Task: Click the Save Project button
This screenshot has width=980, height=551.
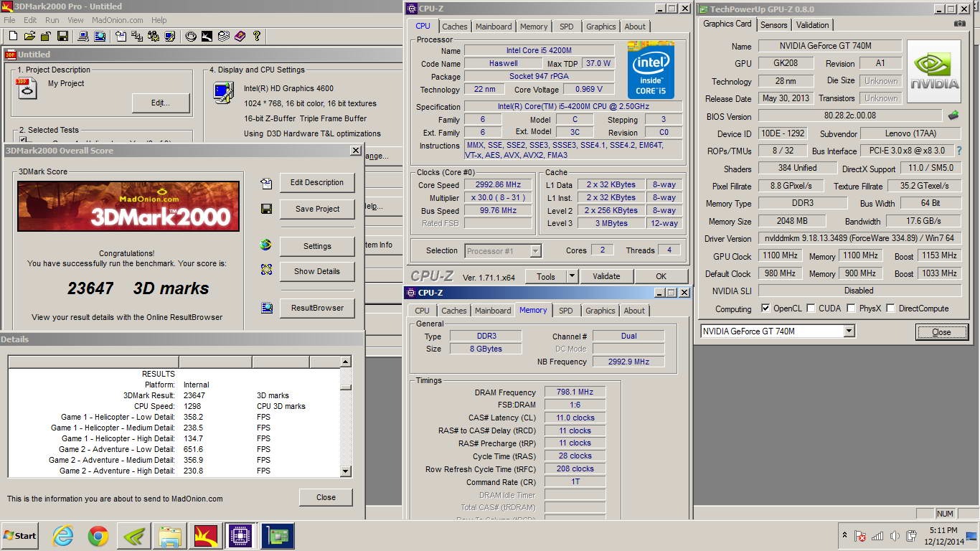Action: coord(317,209)
